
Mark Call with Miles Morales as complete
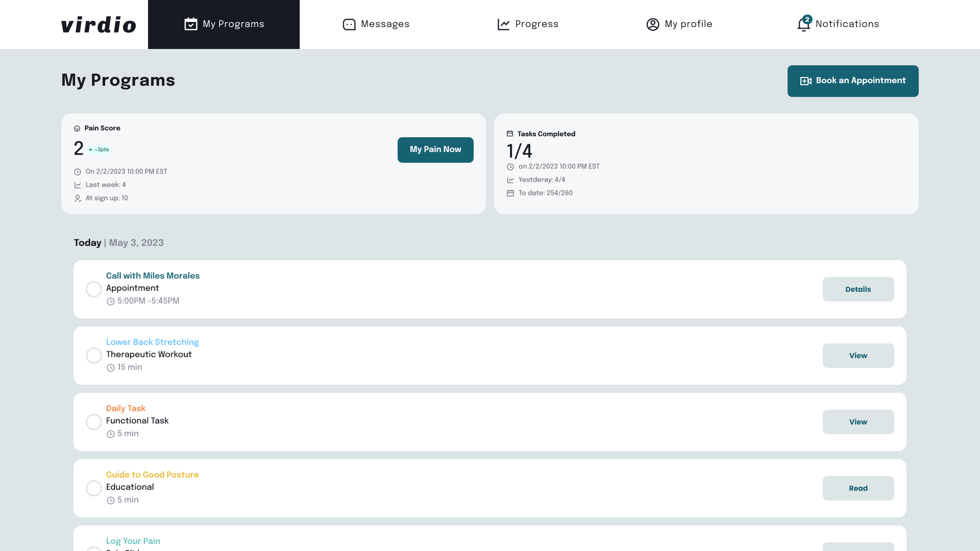pyautogui.click(x=93, y=289)
